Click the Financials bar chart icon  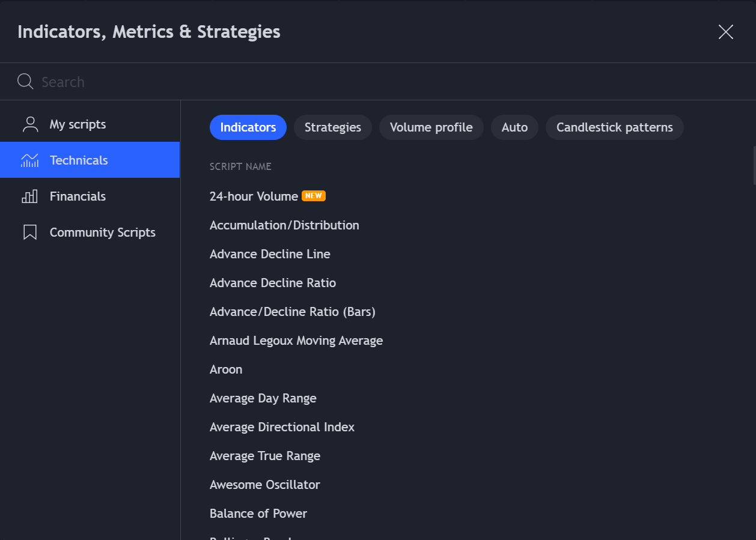click(29, 196)
